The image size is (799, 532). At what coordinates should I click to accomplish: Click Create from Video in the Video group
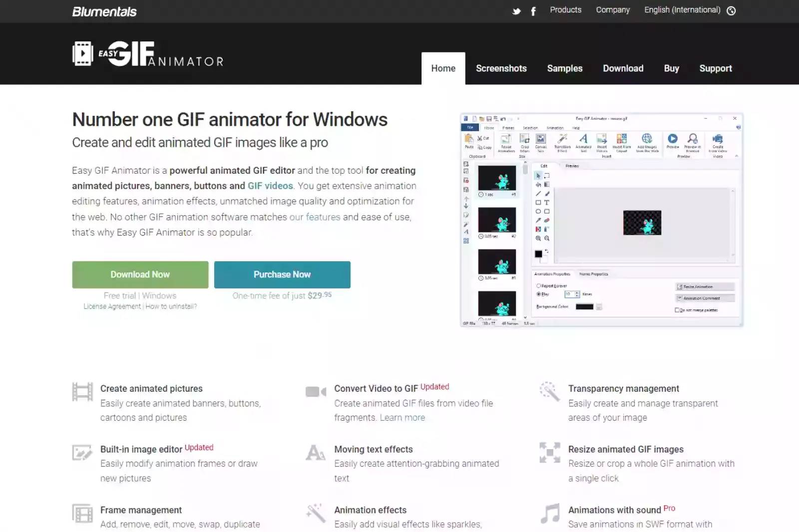718,142
